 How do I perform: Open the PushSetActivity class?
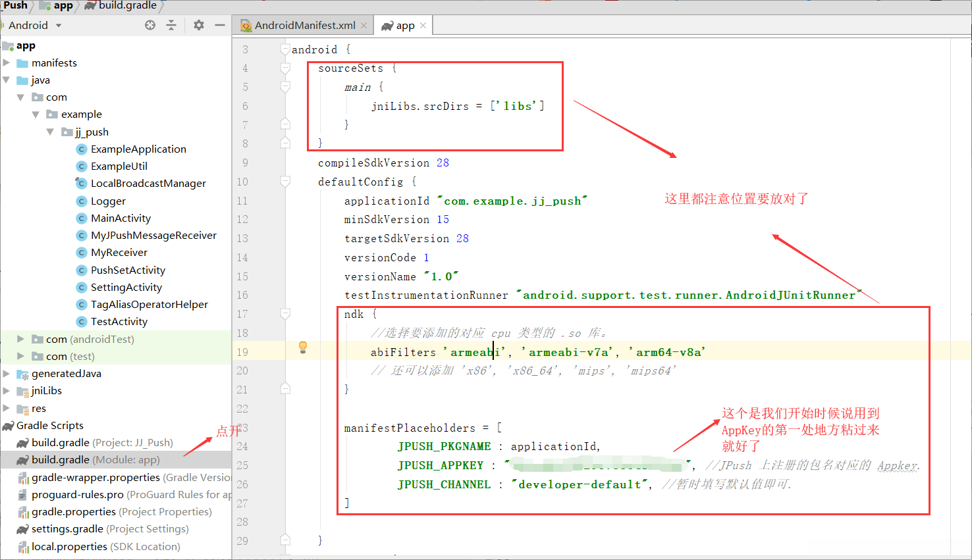tap(128, 270)
